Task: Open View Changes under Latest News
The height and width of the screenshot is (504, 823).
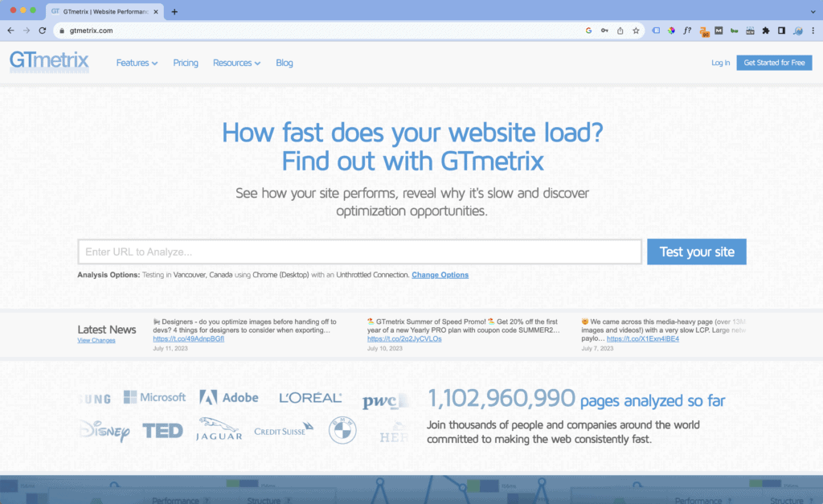Action: [x=96, y=340]
